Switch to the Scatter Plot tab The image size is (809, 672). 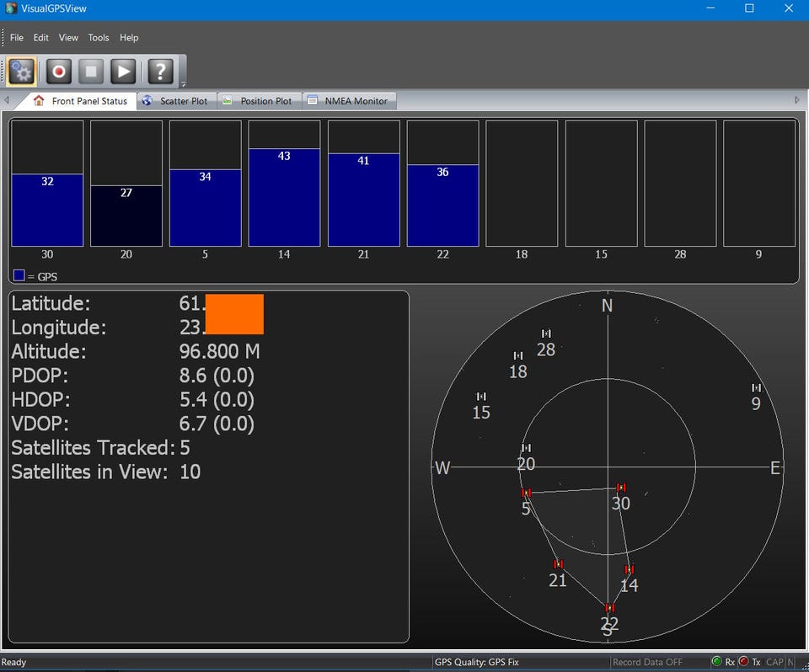tap(176, 101)
